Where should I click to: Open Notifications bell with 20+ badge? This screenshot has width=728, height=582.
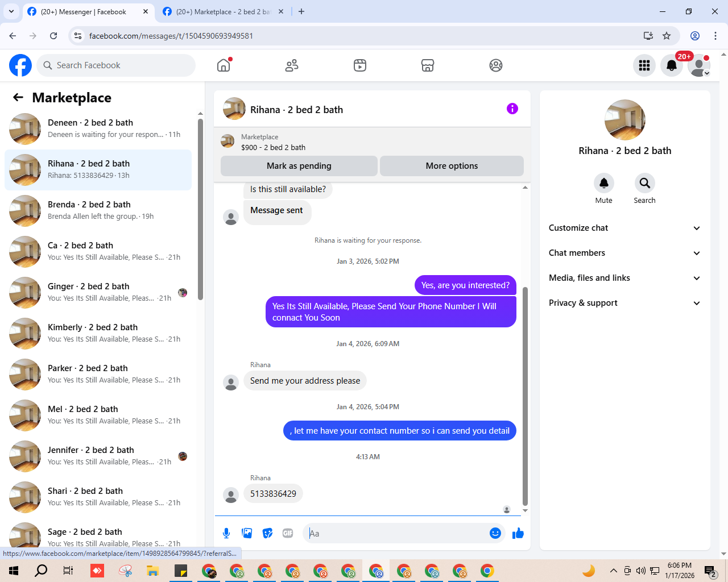(x=672, y=65)
